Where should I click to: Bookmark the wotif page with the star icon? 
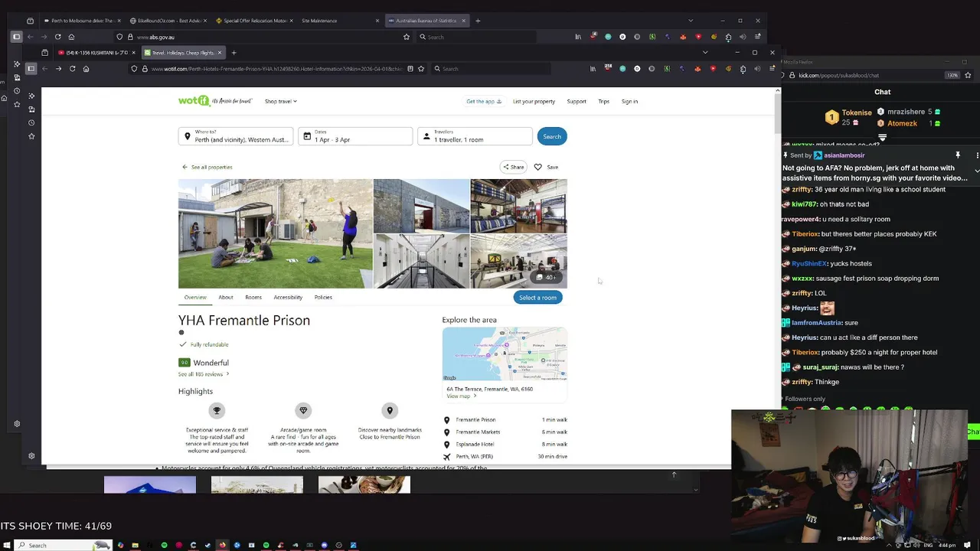(x=422, y=69)
